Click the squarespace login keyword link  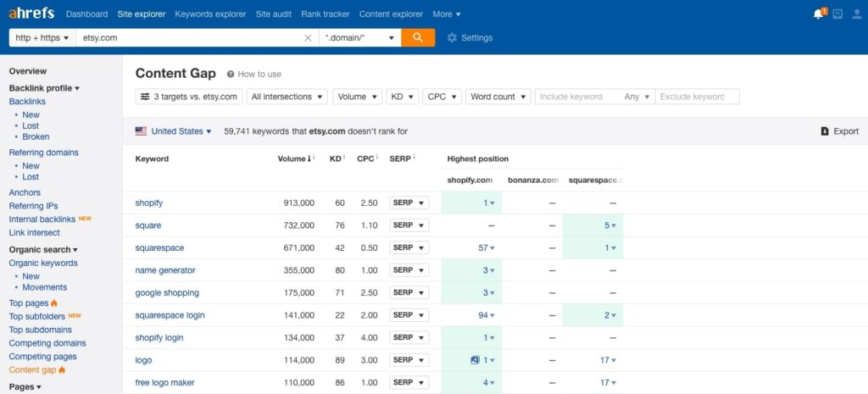click(170, 315)
